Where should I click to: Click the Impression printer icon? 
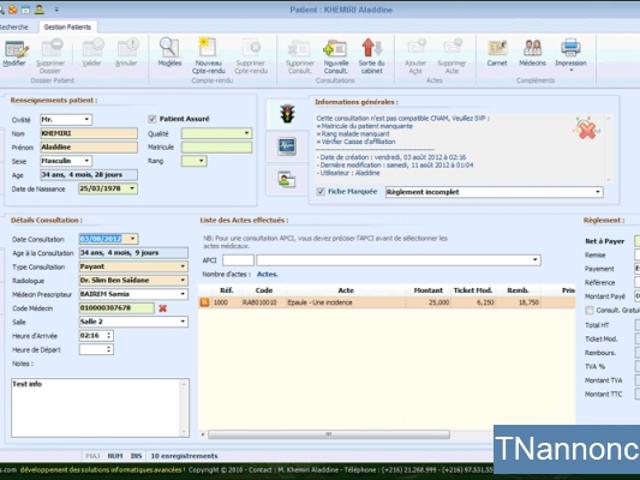(571, 48)
